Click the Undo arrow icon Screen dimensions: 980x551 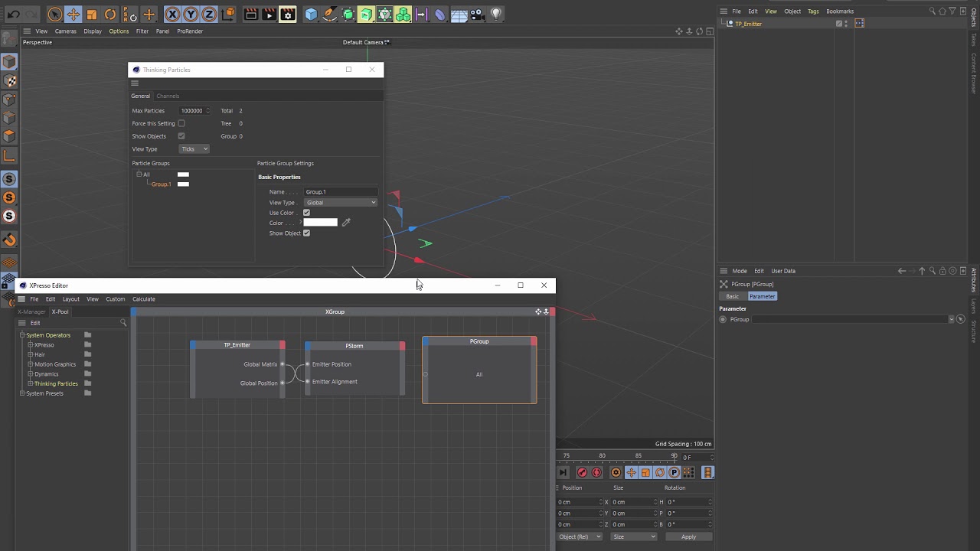click(13, 14)
